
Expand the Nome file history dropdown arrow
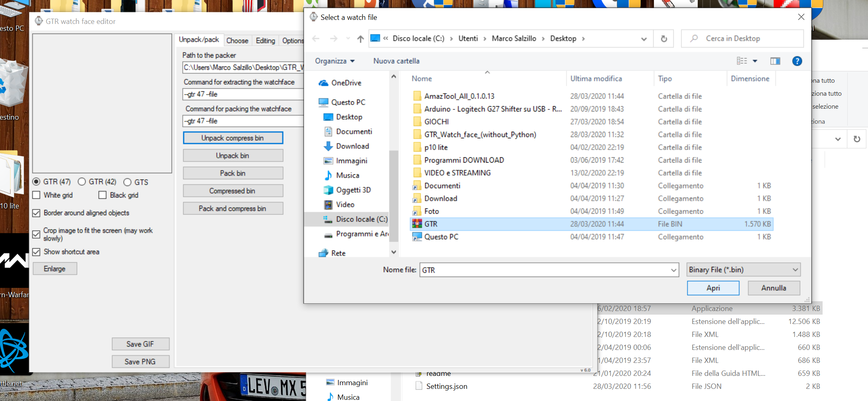674,270
